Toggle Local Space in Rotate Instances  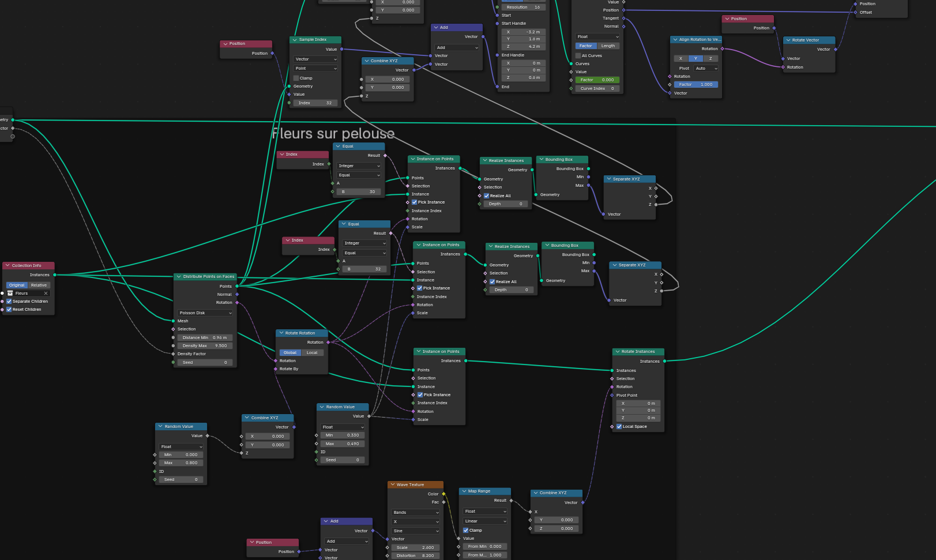tap(619, 426)
